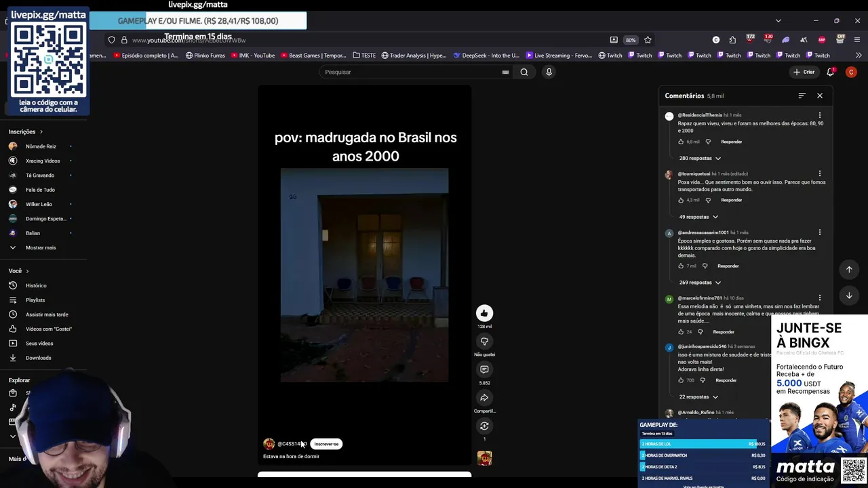
Task: Click the Inscrever-se subscribe button
Action: tap(326, 444)
